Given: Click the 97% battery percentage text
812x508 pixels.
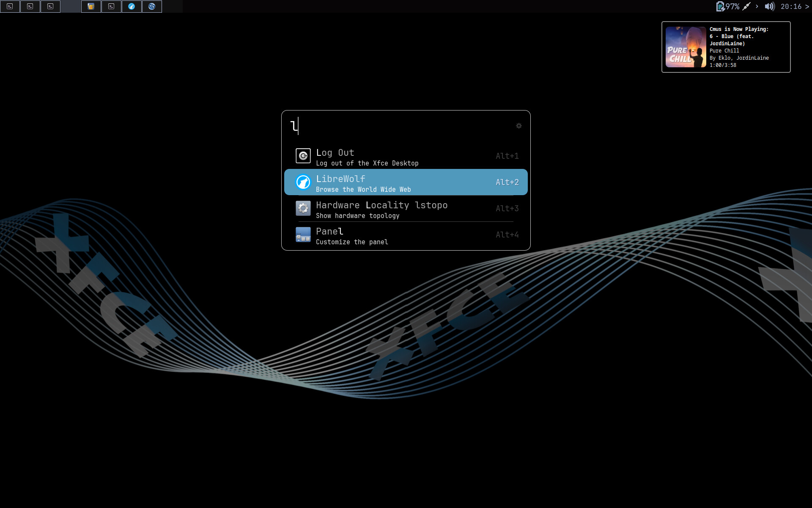Looking at the screenshot, I should pos(732,6).
